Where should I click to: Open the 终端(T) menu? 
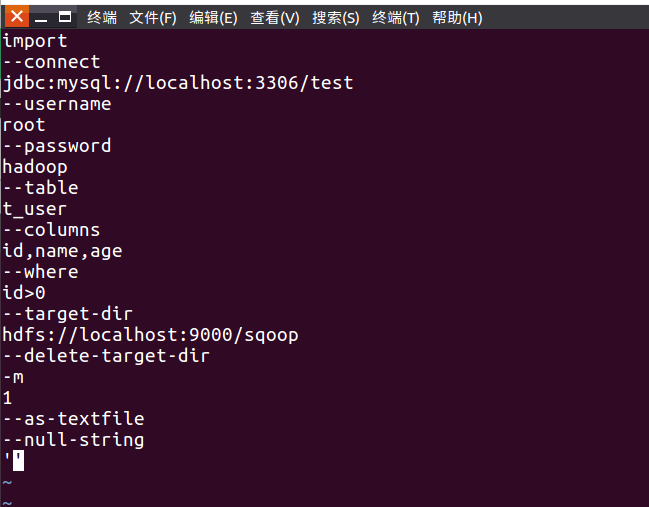coord(396,18)
